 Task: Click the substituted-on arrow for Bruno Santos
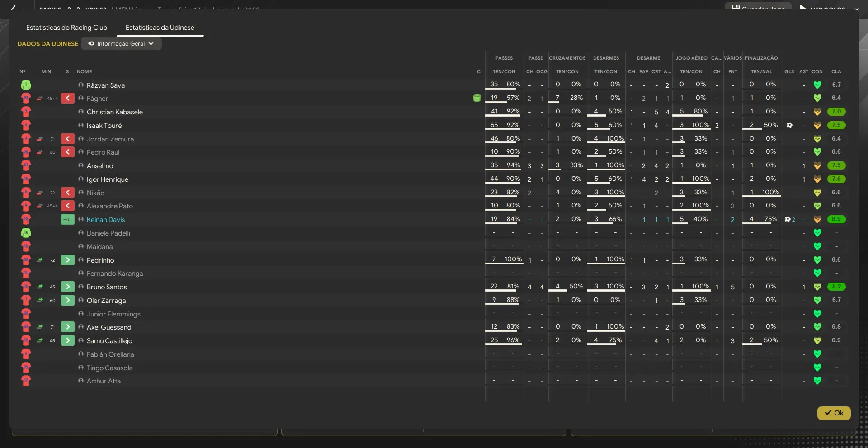(67, 287)
